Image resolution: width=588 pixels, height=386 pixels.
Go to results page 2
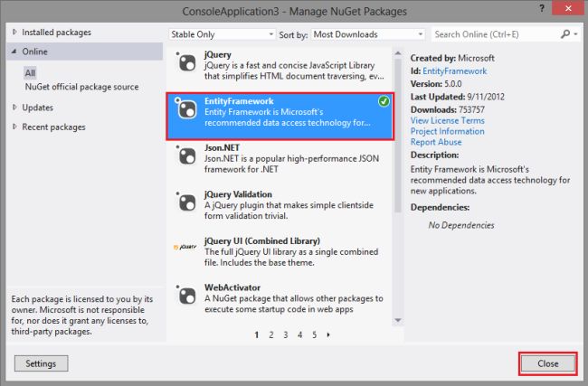point(271,334)
